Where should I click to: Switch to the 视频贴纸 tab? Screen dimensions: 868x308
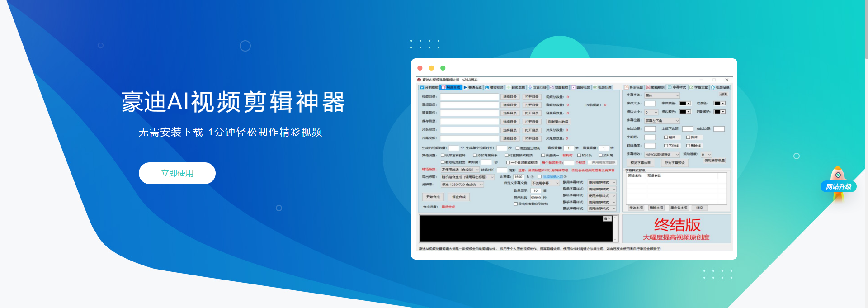coord(721,87)
